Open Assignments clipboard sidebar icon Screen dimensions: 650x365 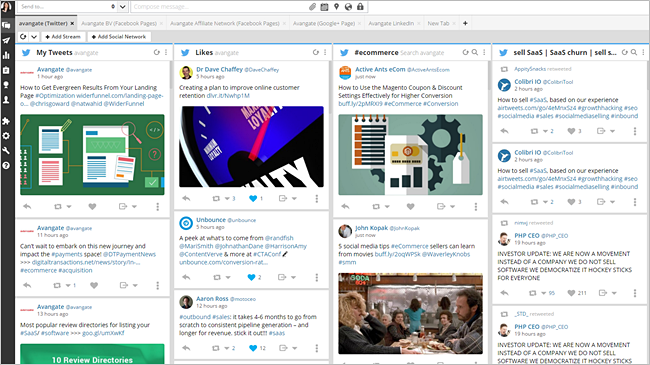pyautogui.click(x=6, y=70)
